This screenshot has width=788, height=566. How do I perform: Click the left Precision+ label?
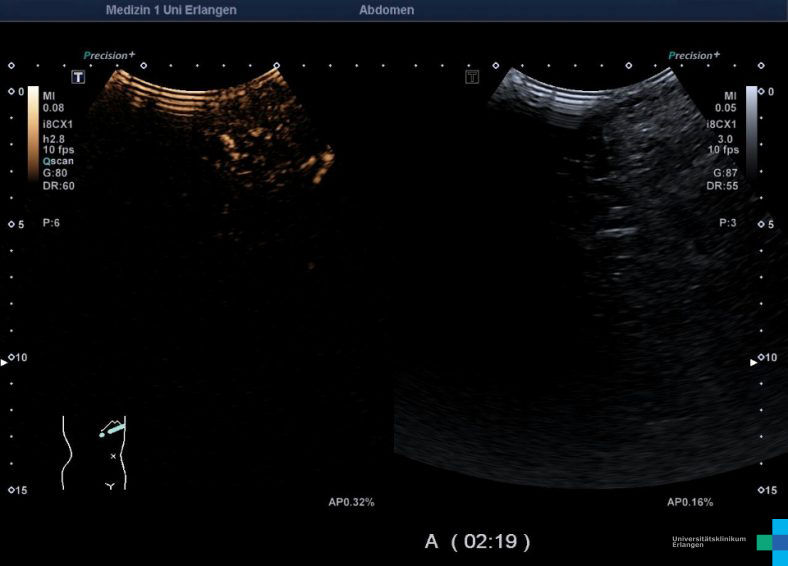tap(109, 56)
